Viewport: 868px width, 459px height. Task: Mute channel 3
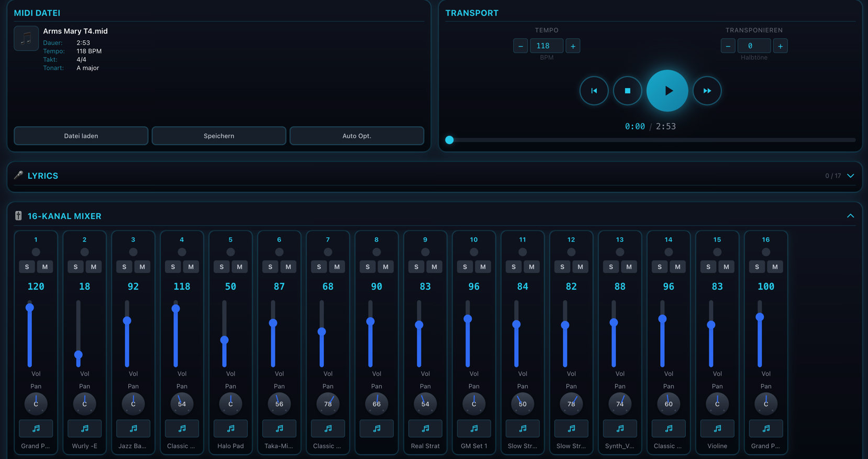click(142, 267)
